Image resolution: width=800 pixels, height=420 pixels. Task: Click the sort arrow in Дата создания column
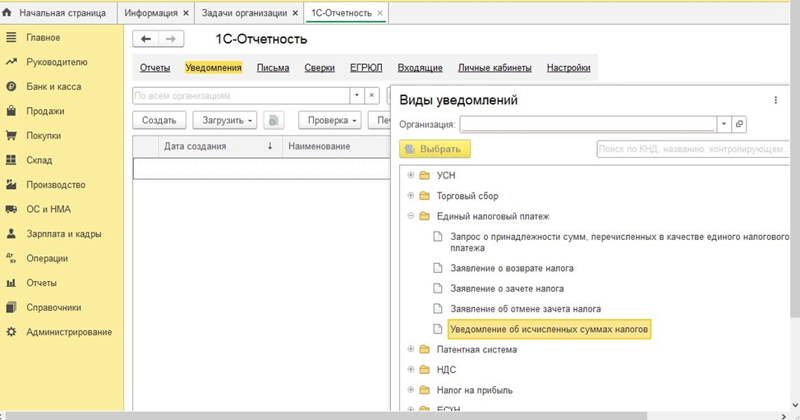click(x=270, y=146)
